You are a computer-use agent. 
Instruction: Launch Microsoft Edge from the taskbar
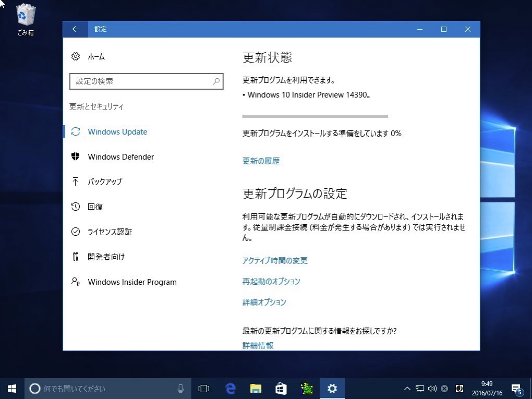pos(230,389)
